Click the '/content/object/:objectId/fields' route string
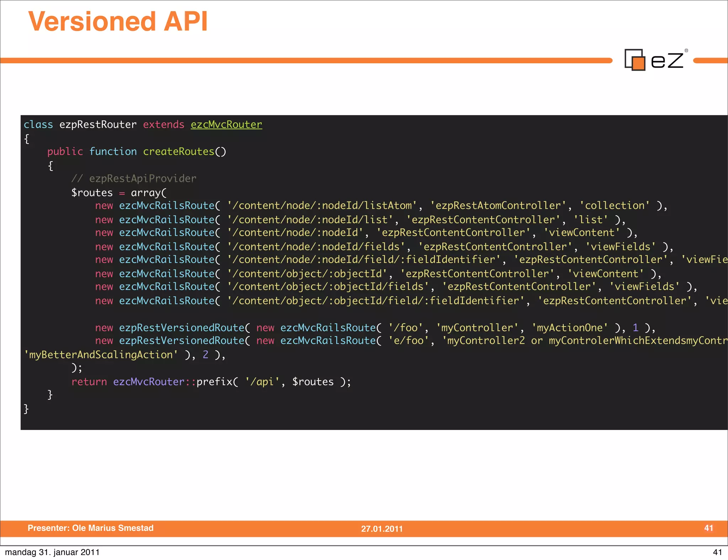 coord(328,286)
